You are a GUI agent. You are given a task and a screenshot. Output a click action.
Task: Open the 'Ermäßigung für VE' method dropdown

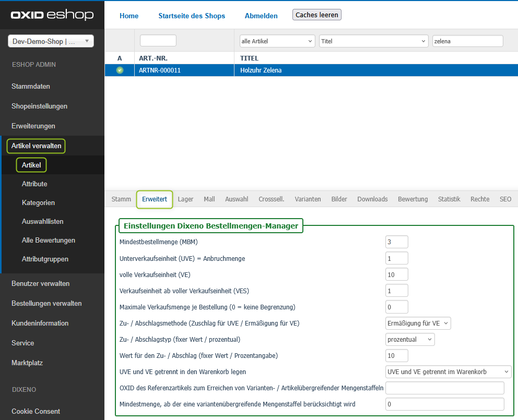[418, 323]
